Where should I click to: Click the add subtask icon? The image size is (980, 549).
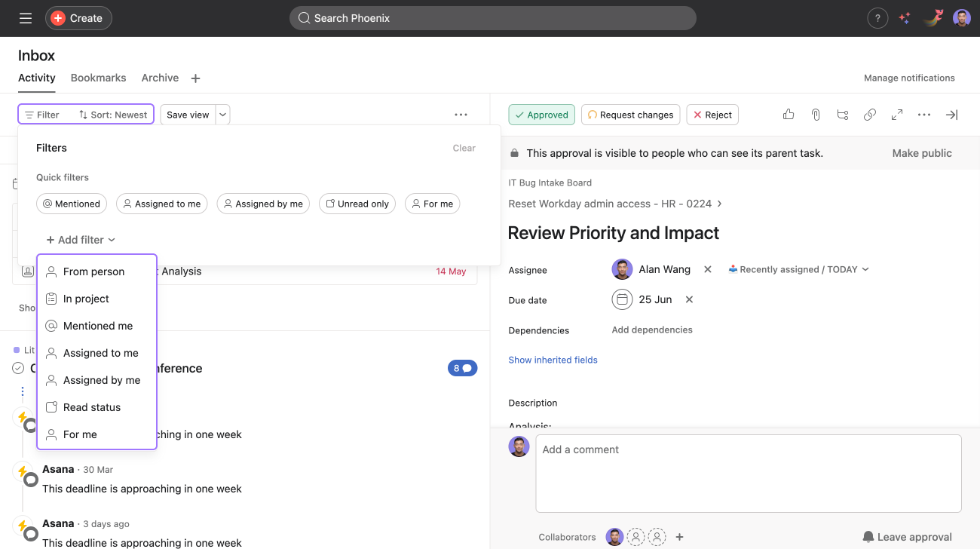pos(843,115)
